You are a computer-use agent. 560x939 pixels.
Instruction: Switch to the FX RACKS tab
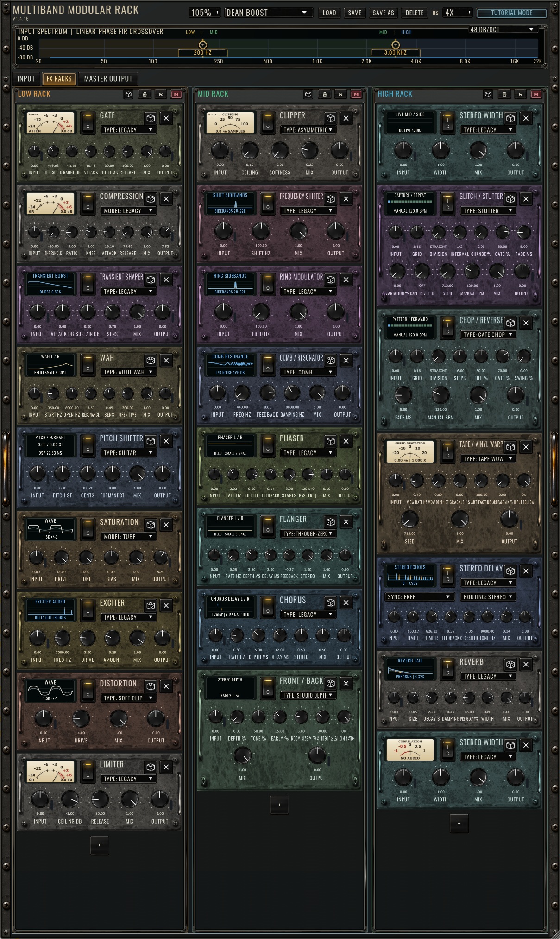pos(59,79)
